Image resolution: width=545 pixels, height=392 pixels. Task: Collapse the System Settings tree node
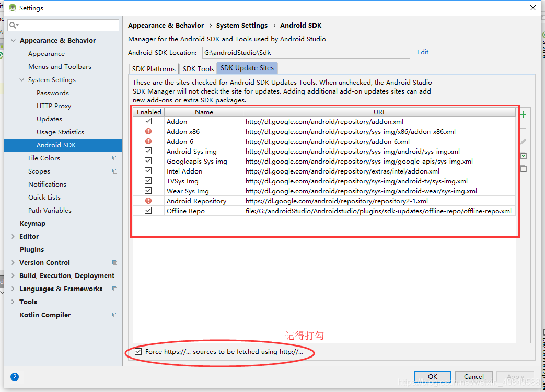coord(21,80)
